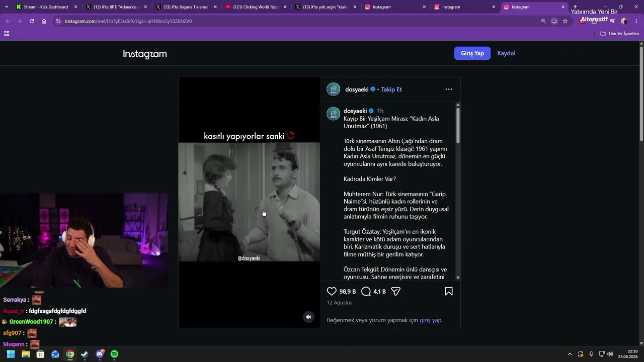Close the Clicking World Record YouTube tab
Viewport: 644px width, 362px height.
(x=285, y=7)
